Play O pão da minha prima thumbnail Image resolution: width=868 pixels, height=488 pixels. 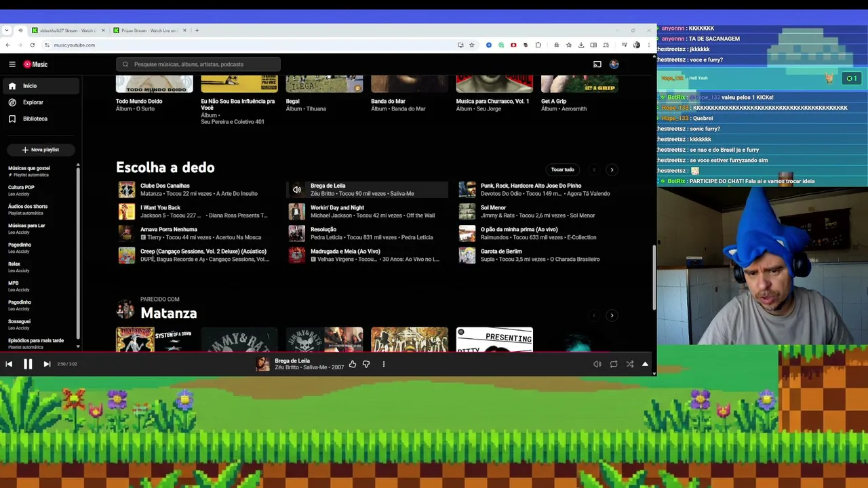pyautogui.click(x=467, y=233)
